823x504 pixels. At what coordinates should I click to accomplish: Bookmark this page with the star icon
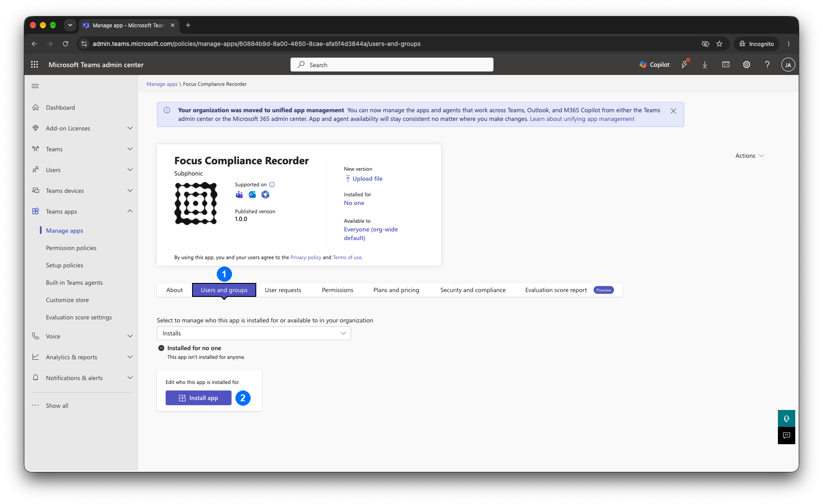coord(719,44)
